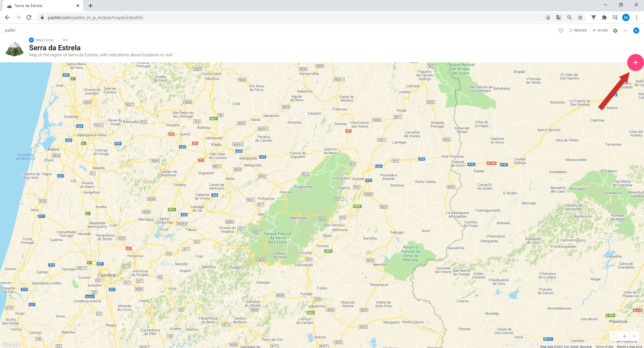Click the address bar URL

[x=96, y=17]
